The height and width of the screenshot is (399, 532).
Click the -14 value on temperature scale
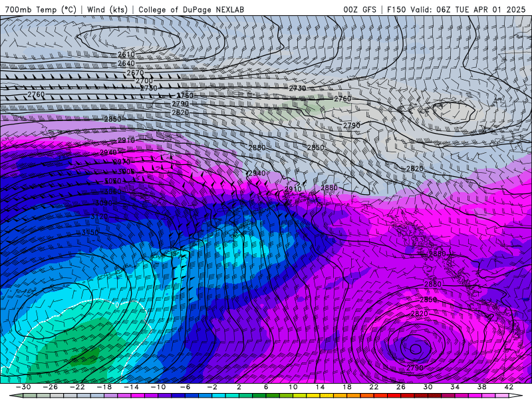click(131, 387)
